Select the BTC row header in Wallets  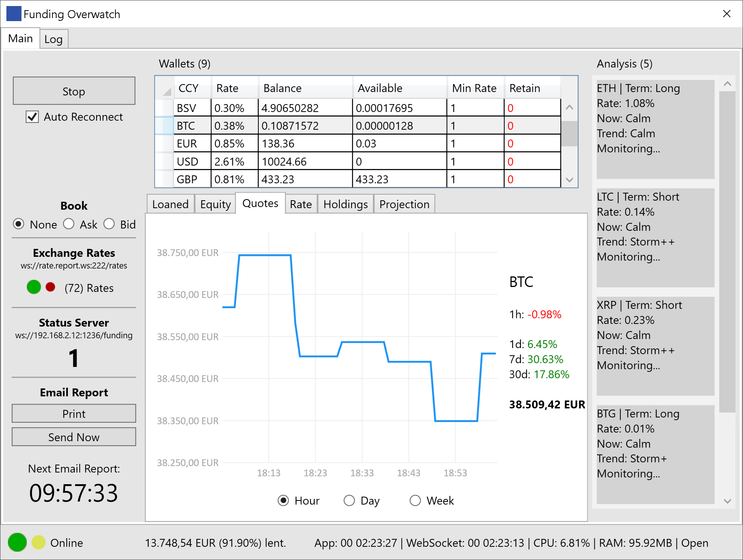click(x=164, y=126)
